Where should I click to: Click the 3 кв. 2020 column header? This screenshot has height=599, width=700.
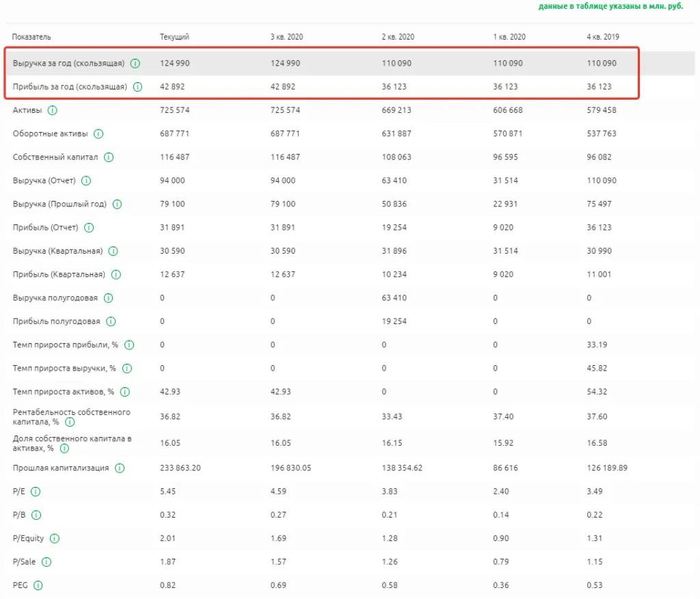[286, 37]
